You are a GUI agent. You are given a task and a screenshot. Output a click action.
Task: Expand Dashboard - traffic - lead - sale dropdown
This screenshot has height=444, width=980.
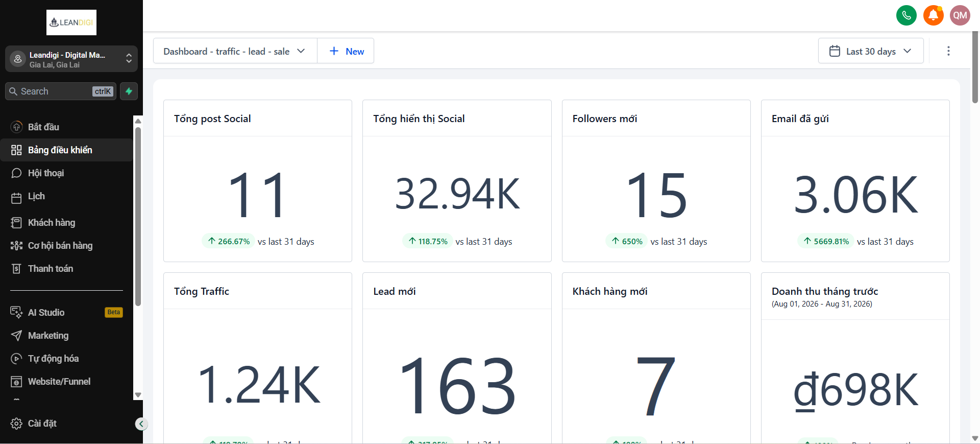point(235,51)
